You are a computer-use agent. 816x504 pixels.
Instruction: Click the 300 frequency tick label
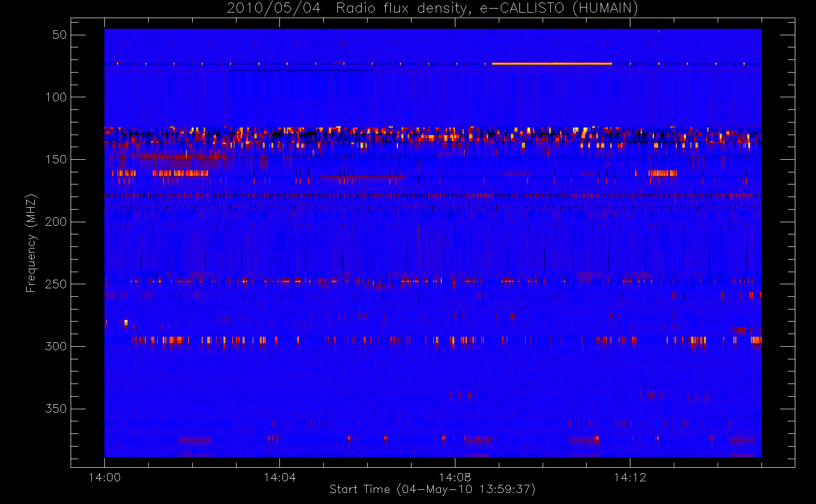[x=56, y=346]
